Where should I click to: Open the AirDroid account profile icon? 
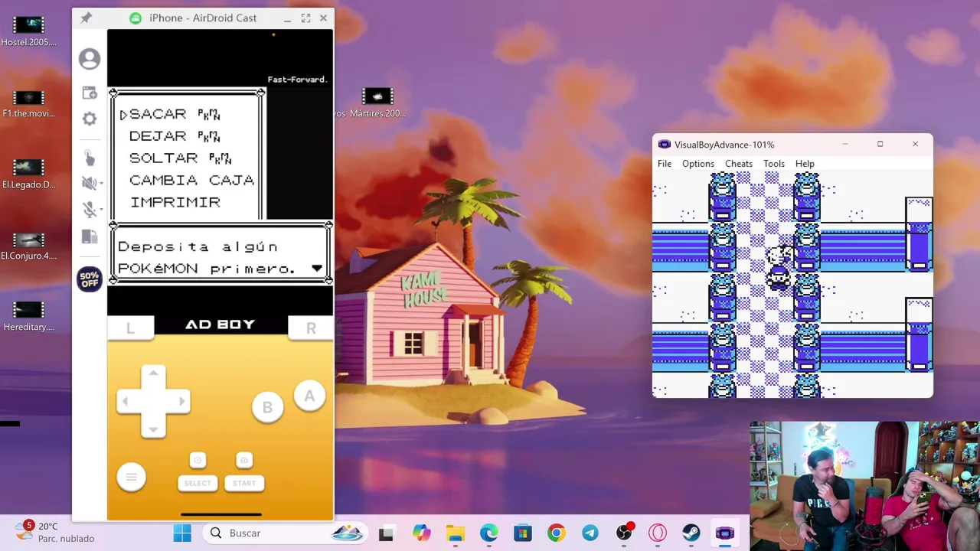(90, 59)
